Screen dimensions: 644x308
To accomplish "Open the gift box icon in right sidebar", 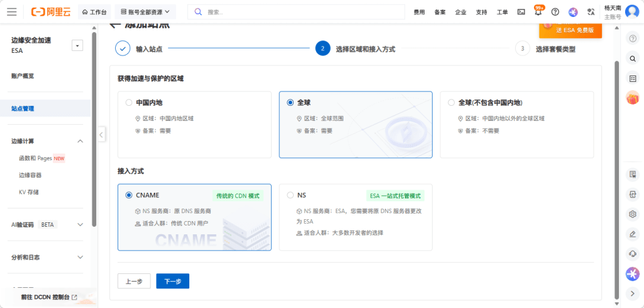I will click(633, 98).
